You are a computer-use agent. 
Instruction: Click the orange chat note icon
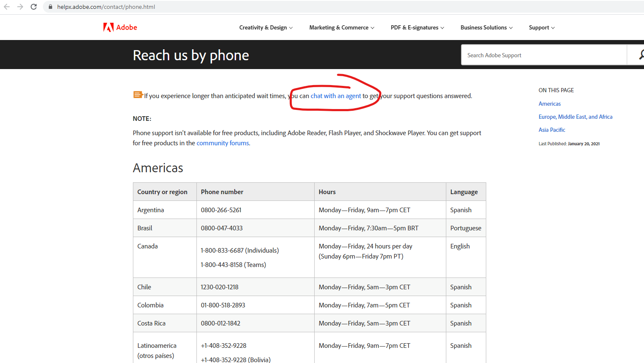pos(138,95)
